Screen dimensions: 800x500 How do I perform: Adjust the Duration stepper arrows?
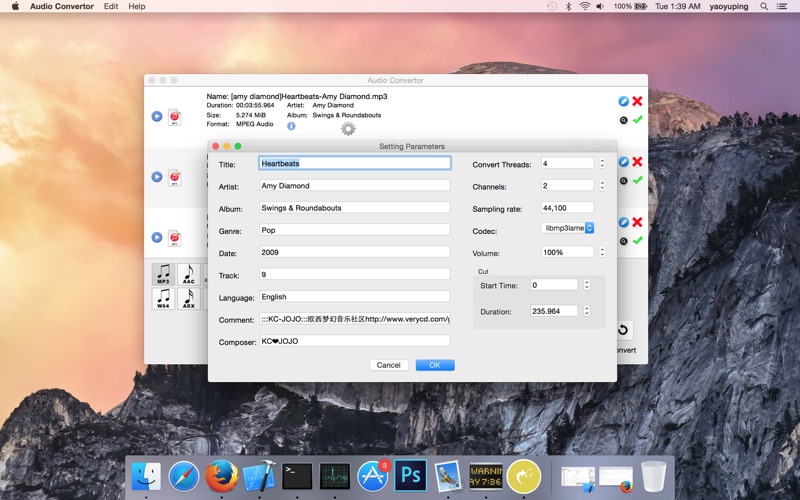click(587, 311)
